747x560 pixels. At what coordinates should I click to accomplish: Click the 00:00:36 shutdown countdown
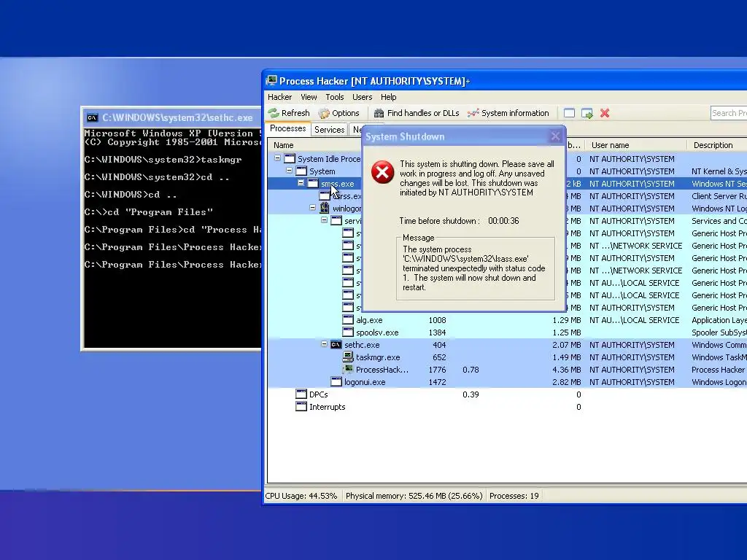[503, 221]
